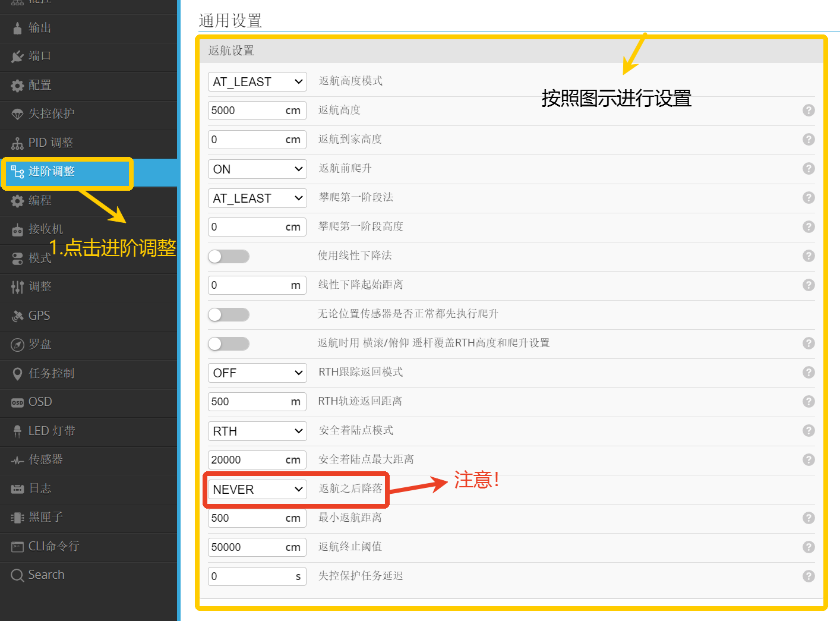Open the 进阶调整 tab
840x621 pixels.
52,172
